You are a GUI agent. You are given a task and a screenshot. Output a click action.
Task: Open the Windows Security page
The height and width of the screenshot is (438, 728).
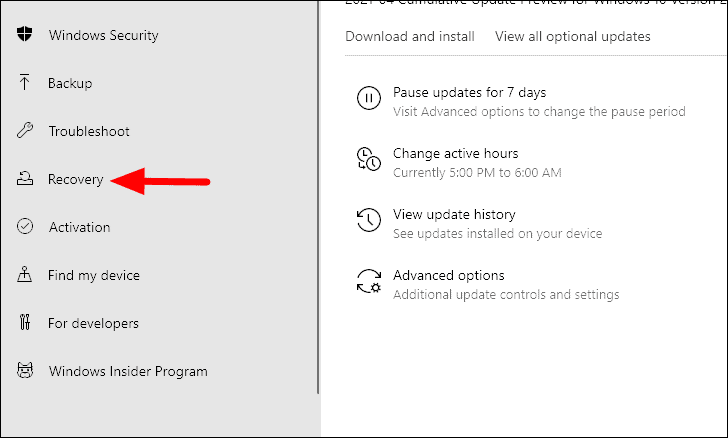point(104,35)
